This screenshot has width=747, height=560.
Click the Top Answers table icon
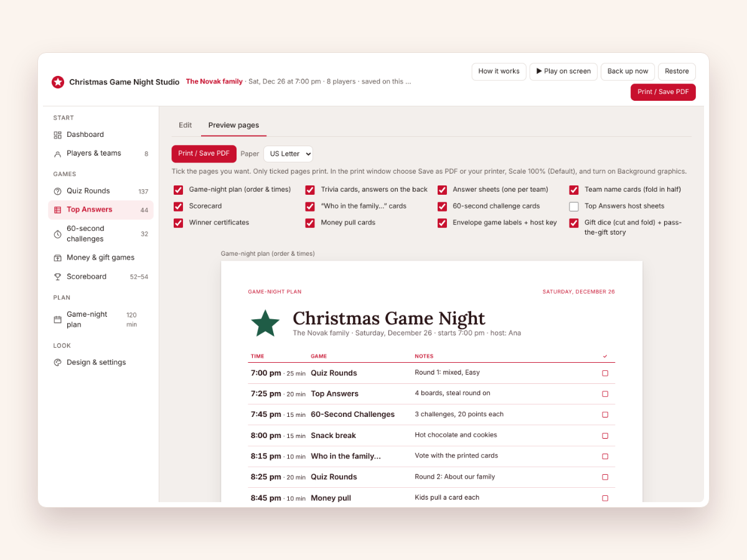pyautogui.click(x=58, y=210)
